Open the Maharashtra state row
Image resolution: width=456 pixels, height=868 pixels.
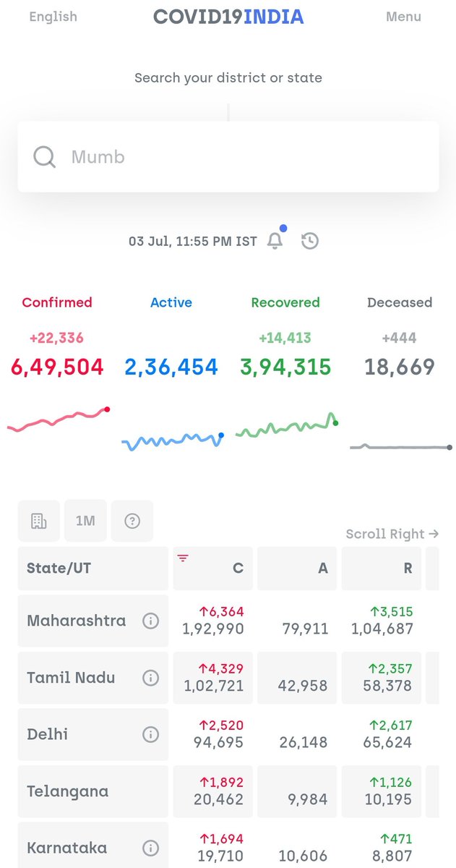tap(93, 621)
